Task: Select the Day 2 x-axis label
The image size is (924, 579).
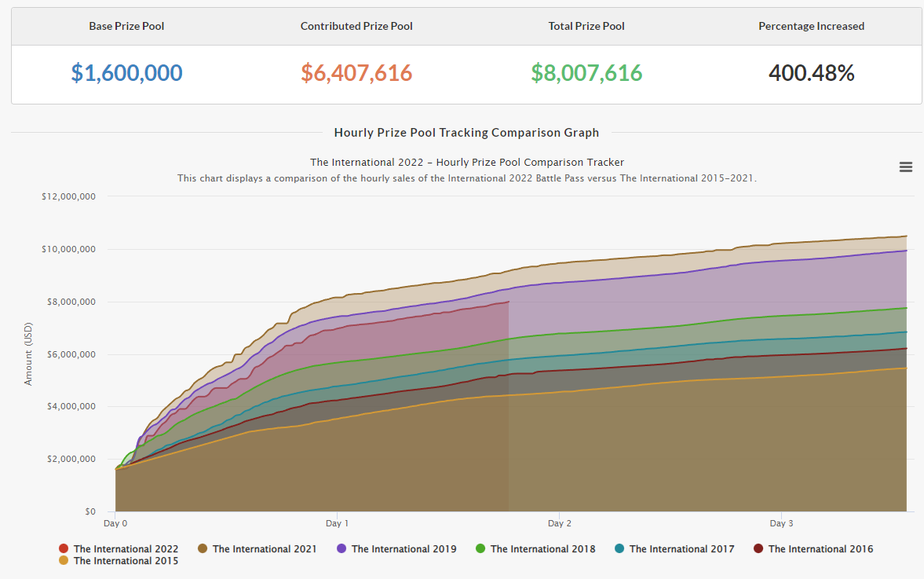Action: (x=559, y=523)
